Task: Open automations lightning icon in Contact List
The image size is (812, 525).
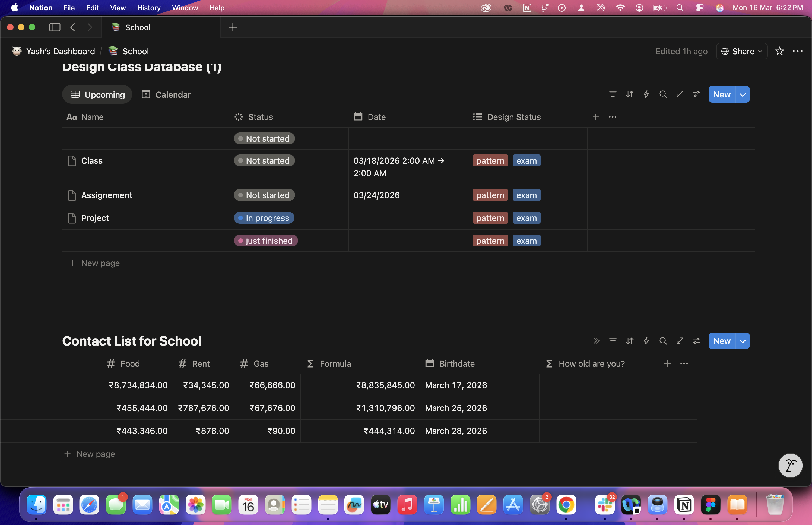Action: click(646, 341)
